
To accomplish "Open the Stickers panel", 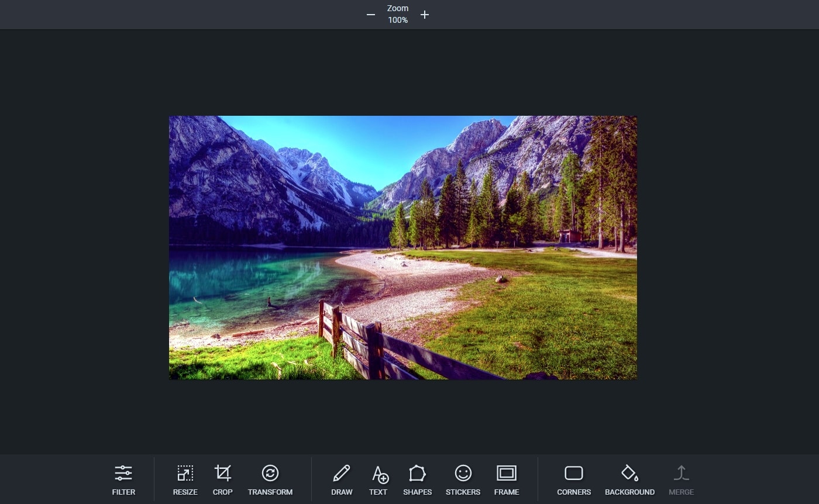I will (463, 480).
